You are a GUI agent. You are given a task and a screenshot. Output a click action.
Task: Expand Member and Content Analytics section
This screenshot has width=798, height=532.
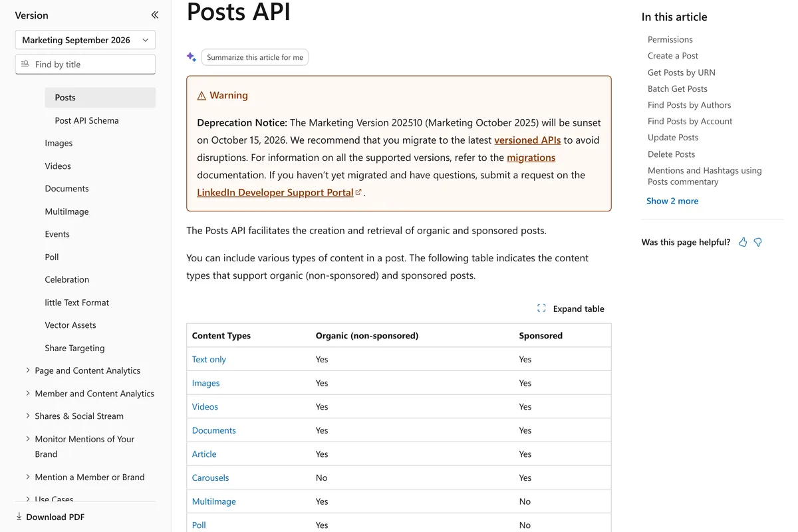[27, 393]
